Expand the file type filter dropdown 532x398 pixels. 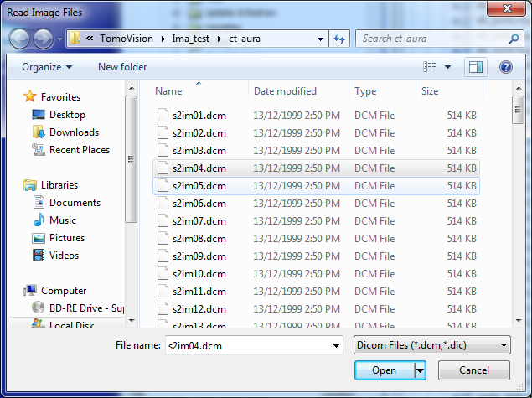tap(503, 344)
